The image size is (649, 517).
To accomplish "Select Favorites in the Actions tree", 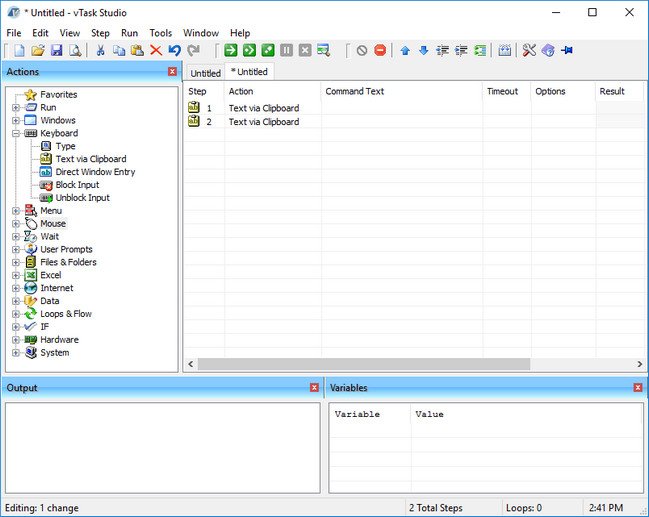I will click(58, 94).
